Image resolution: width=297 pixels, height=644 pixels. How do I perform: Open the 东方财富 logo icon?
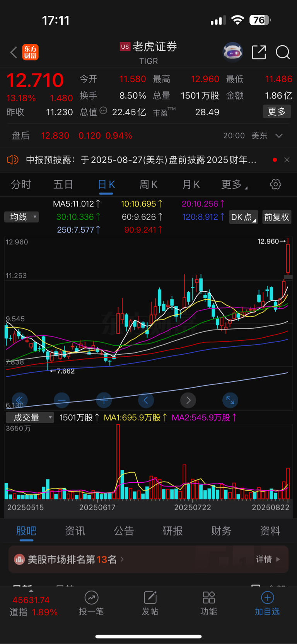[31, 52]
